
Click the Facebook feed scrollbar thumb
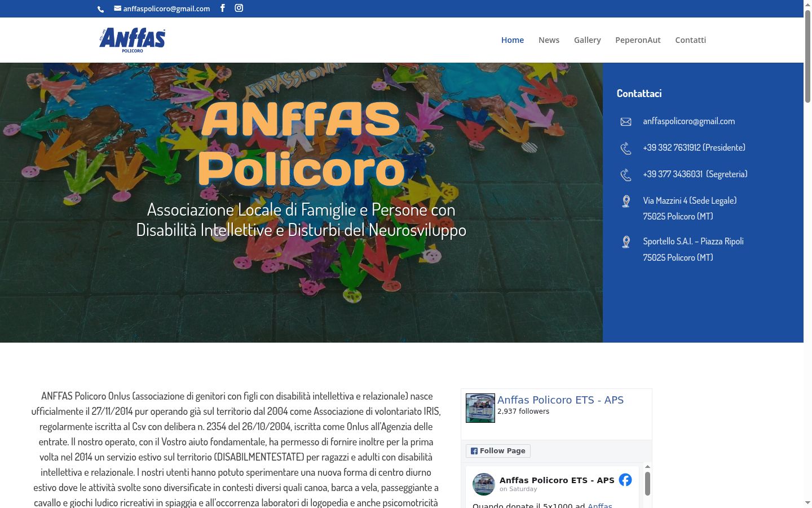pos(647,484)
